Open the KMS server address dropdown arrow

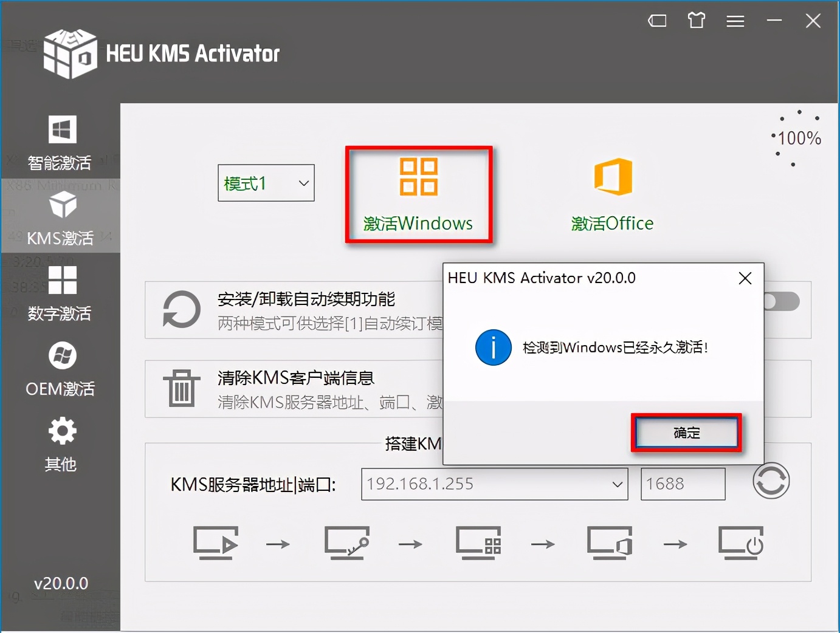click(618, 484)
